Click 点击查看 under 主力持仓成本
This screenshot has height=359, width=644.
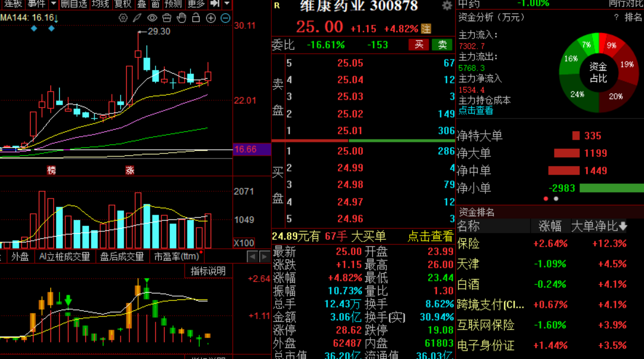pos(476,110)
